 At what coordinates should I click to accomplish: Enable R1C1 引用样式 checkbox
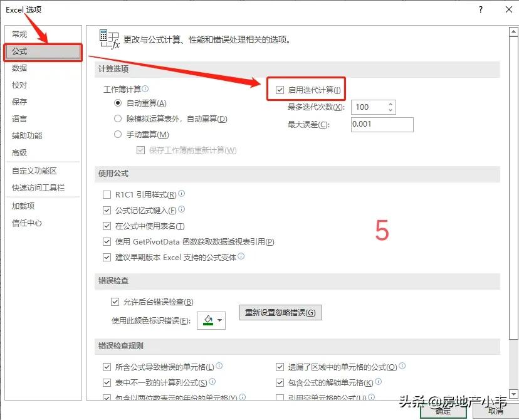tap(107, 194)
